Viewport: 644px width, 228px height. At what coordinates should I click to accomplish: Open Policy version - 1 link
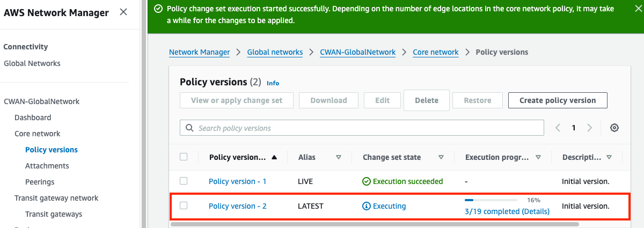[238, 181]
